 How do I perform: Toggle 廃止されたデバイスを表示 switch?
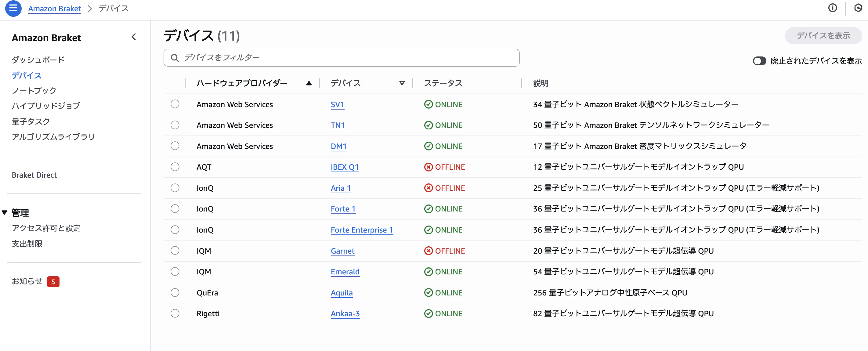[759, 61]
